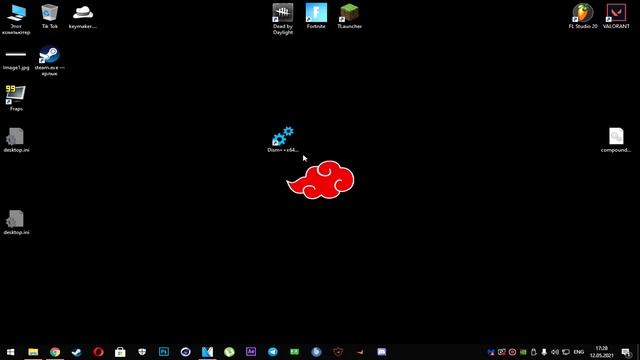Select the upper desktop.ini file

16,140
